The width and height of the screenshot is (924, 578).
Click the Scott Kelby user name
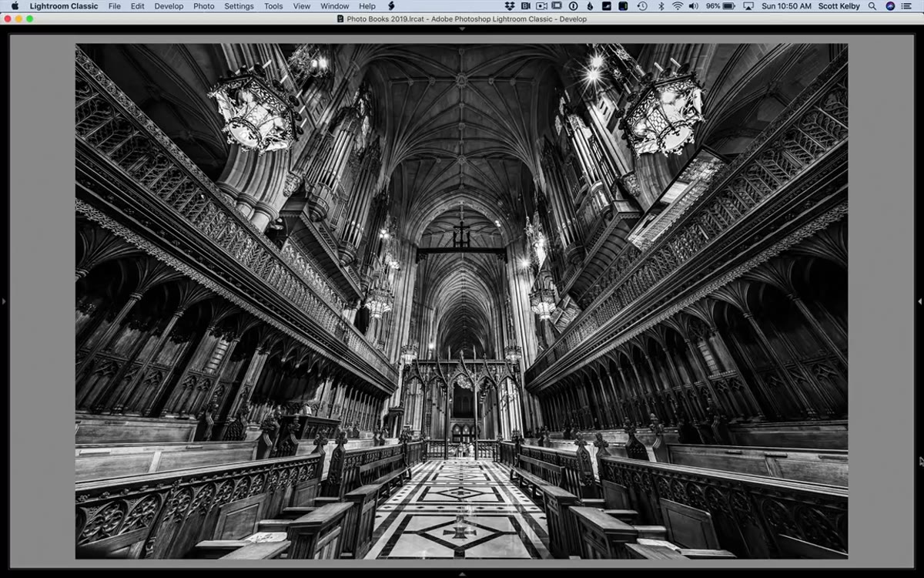[839, 6]
